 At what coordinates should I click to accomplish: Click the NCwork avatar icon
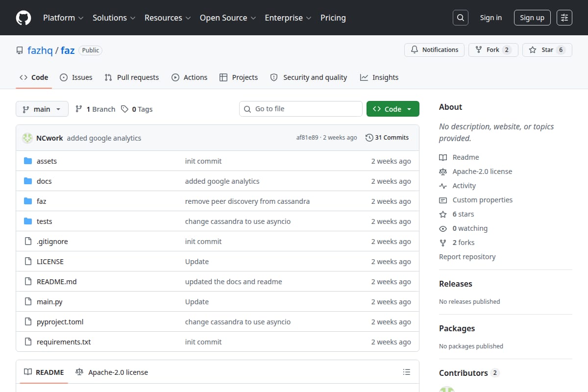point(27,138)
